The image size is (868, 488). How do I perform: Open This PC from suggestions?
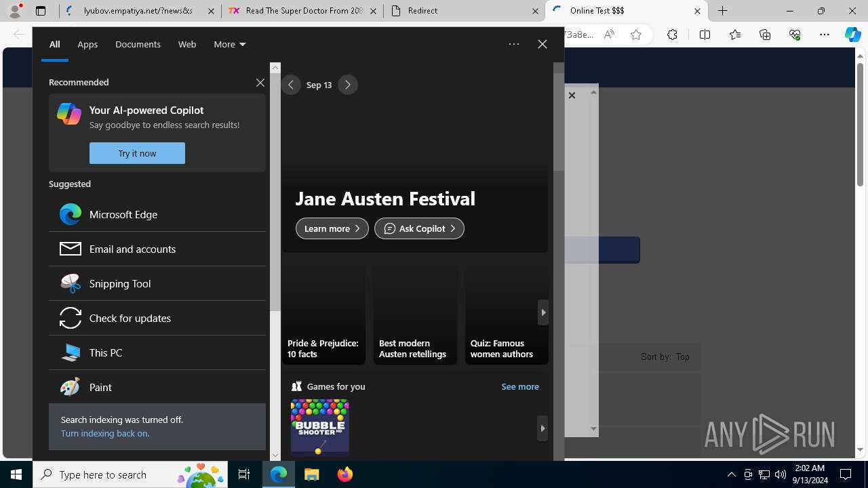(157, 352)
